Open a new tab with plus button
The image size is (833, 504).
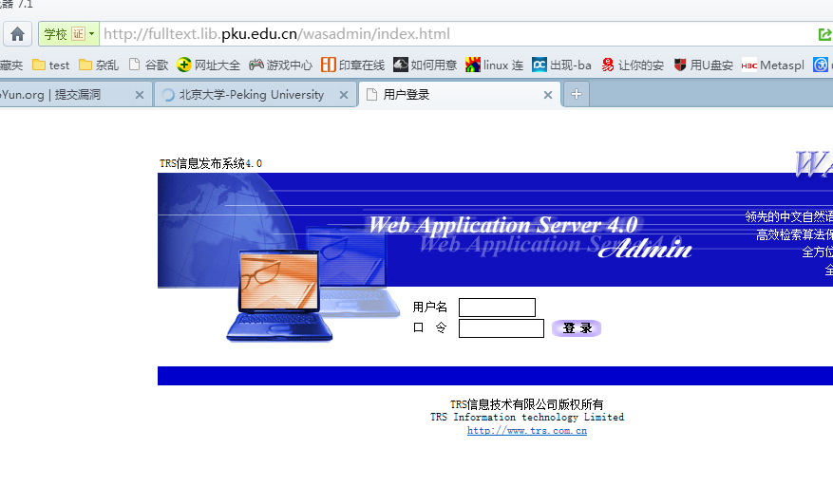tap(577, 95)
